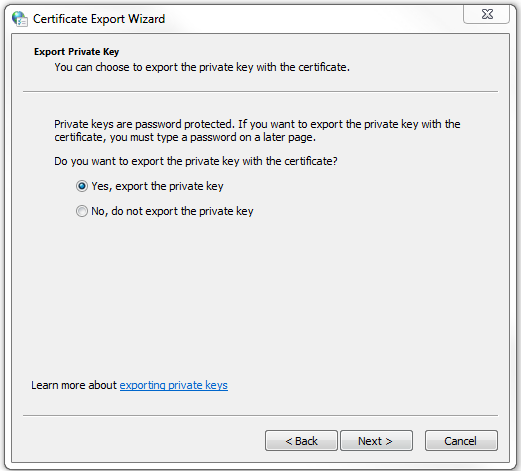
Task: Click the 'You can choose to export' subtitle
Action: coord(202,67)
